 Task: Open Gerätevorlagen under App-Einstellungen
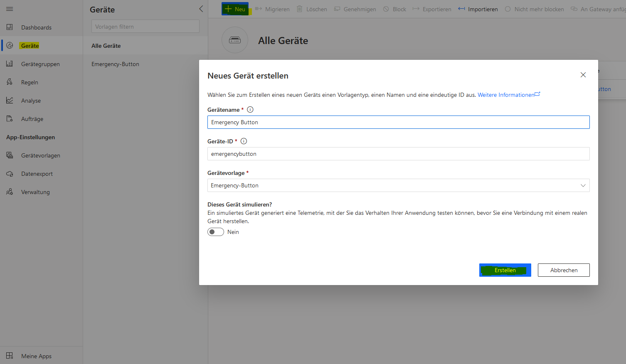tap(42, 155)
